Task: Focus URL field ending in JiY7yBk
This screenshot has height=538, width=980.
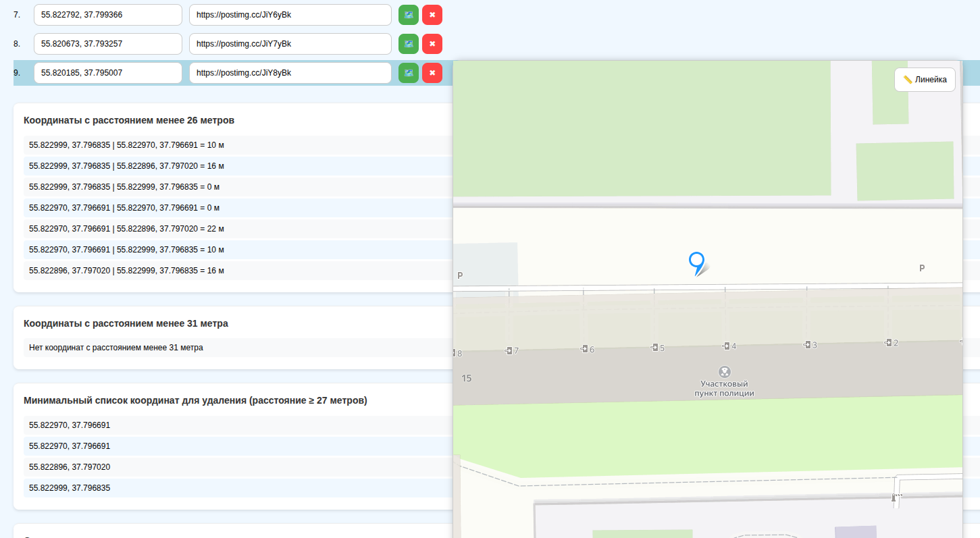Action: pyautogui.click(x=290, y=44)
